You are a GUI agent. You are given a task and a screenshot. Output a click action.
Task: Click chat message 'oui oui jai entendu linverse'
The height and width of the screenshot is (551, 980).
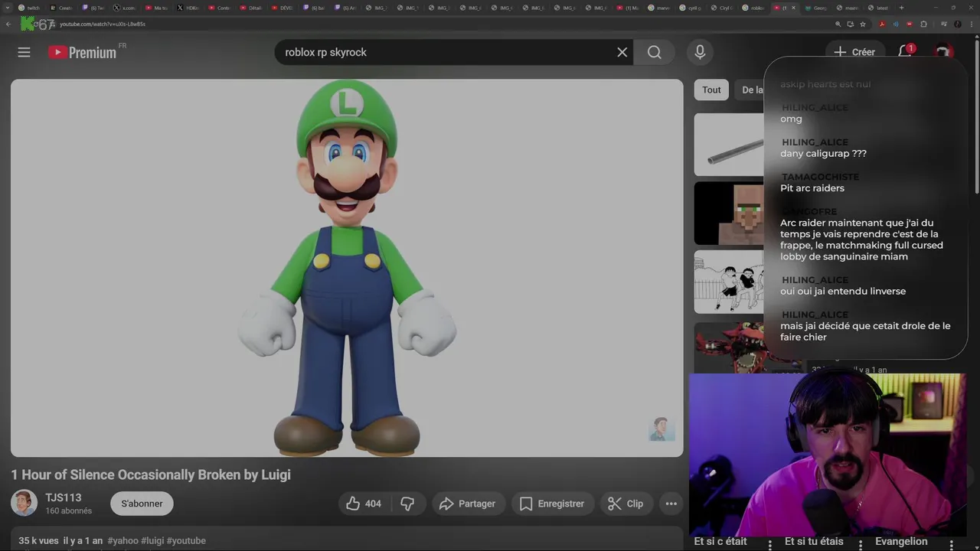tap(843, 292)
